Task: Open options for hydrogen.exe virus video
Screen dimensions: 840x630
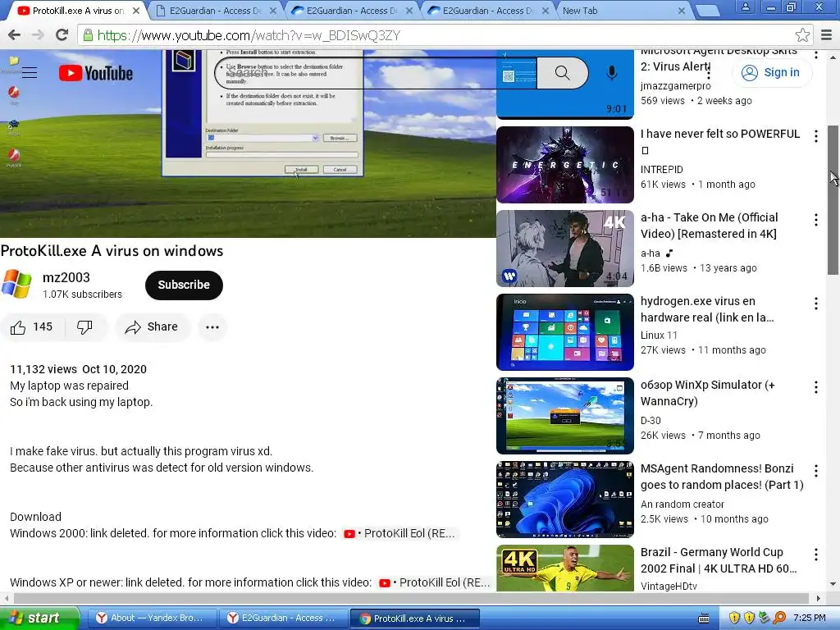Action: click(x=816, y=304)
